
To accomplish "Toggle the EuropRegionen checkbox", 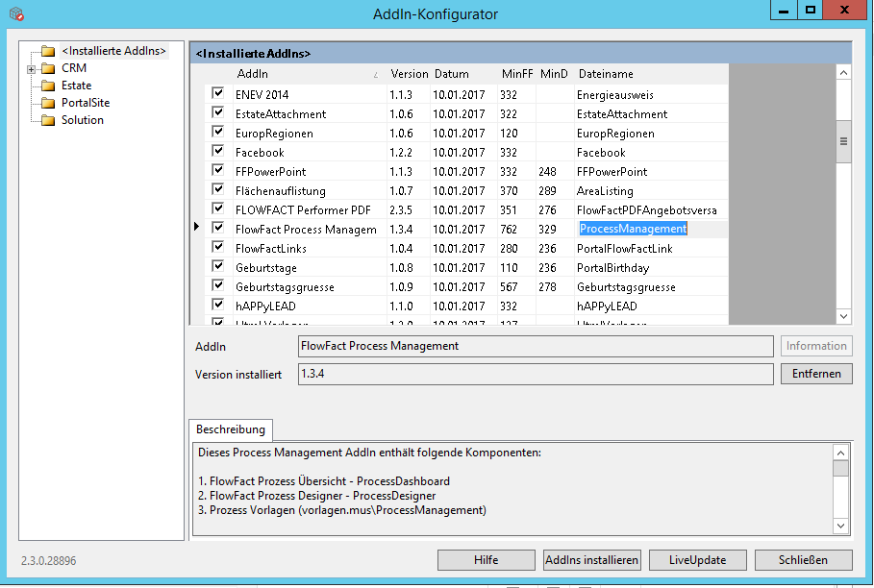I will 218,132.
